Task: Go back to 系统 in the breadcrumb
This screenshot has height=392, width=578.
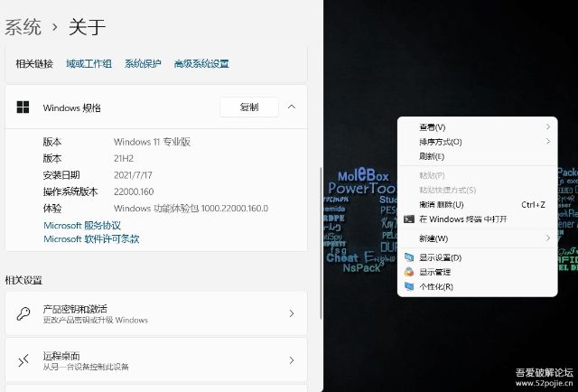Action: coord(23,27)
